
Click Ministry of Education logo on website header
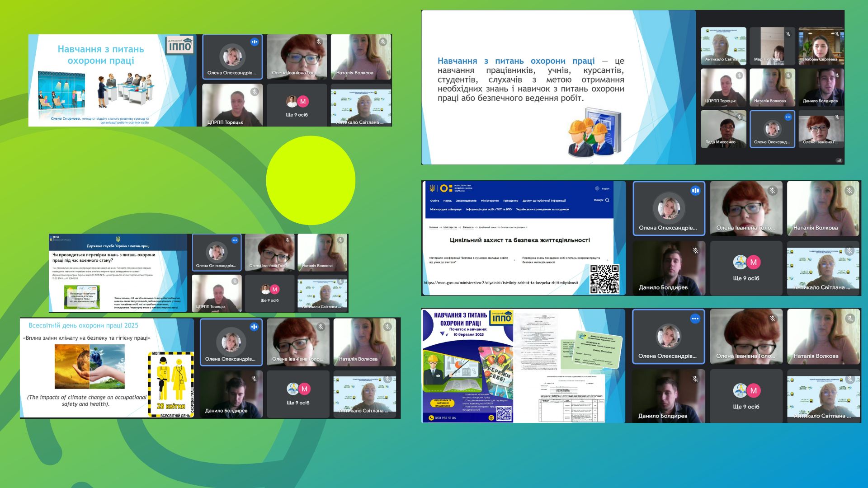tap(450, 188)
